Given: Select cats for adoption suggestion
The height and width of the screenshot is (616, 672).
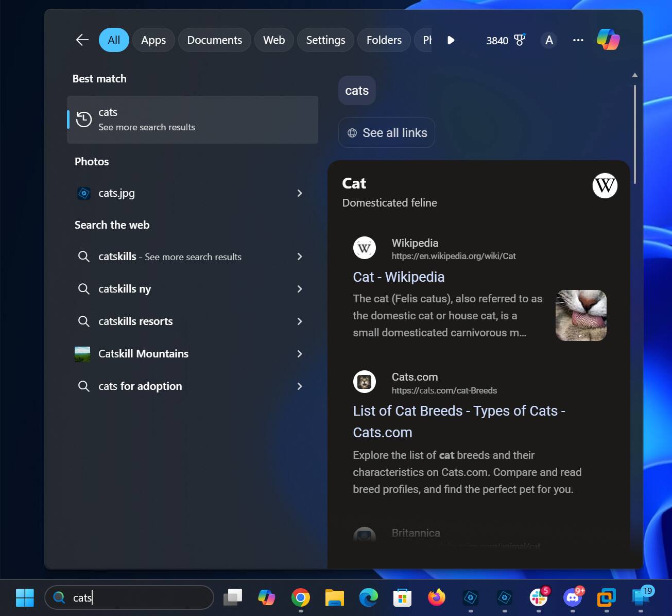Looking at the screenshot, I should coord(193,386).
